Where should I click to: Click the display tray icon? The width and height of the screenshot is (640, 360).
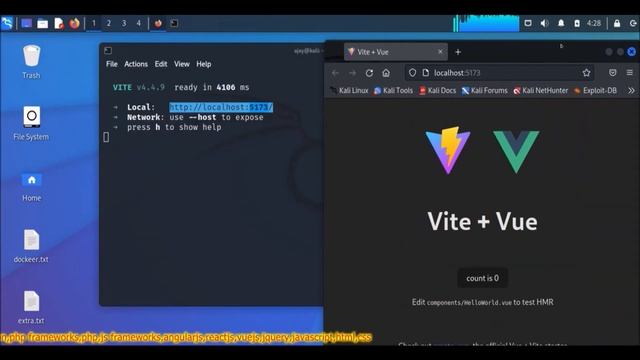pos(528,23)
